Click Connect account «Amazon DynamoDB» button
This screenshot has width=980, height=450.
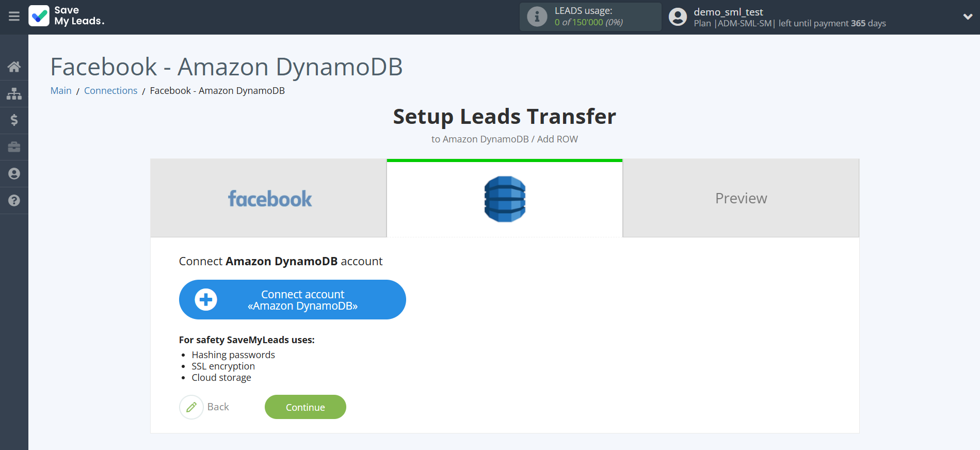[292, 300]
